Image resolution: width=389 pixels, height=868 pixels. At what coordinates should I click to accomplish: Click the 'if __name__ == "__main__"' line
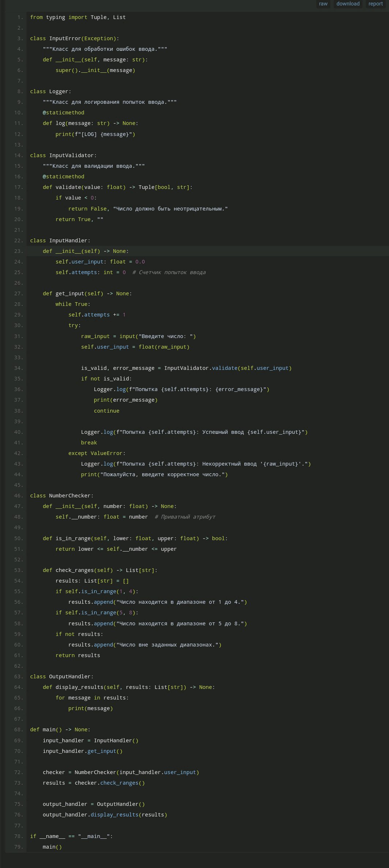coord(71,836)
